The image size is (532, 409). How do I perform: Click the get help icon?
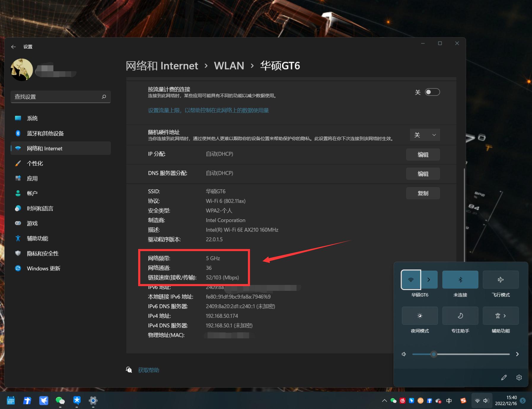pos(129,370)
